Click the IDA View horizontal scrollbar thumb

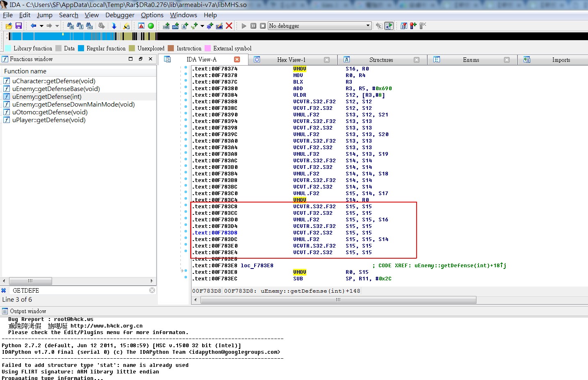point(338,300)
